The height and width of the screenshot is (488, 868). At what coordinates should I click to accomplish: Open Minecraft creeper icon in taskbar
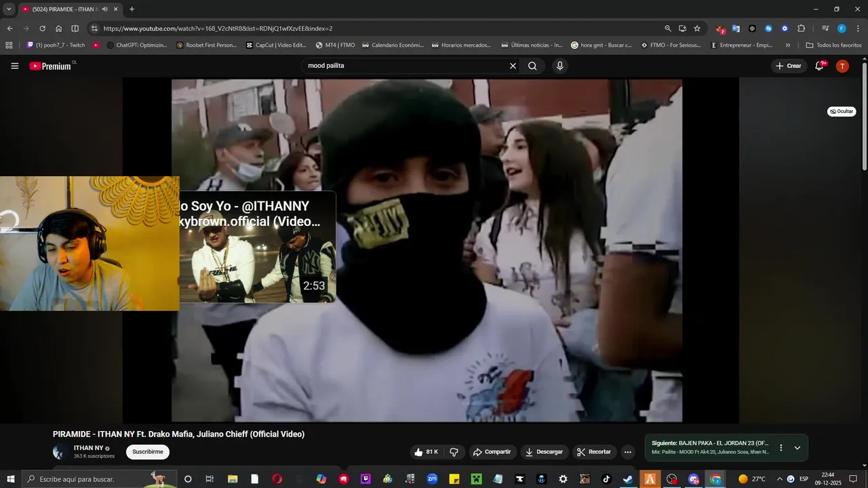(476, 479)
